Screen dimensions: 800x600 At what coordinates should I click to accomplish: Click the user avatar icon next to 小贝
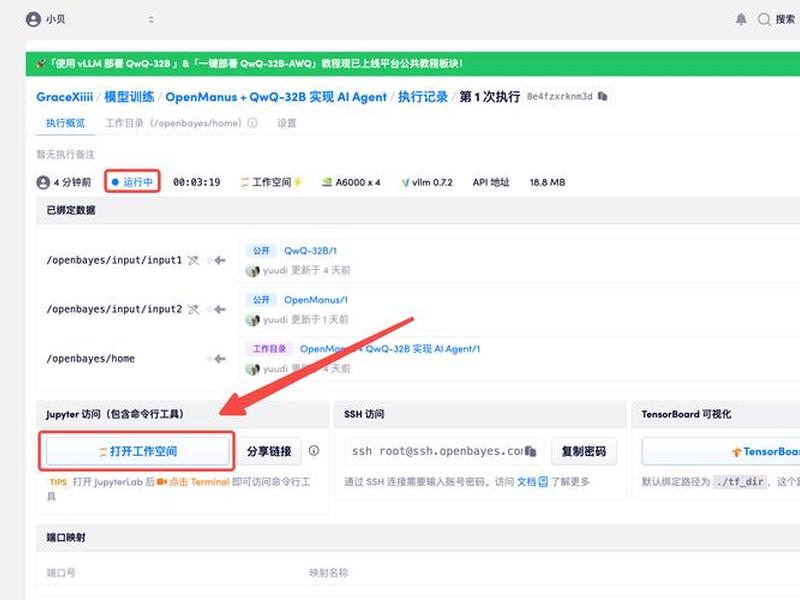click(x=33, y=19)
